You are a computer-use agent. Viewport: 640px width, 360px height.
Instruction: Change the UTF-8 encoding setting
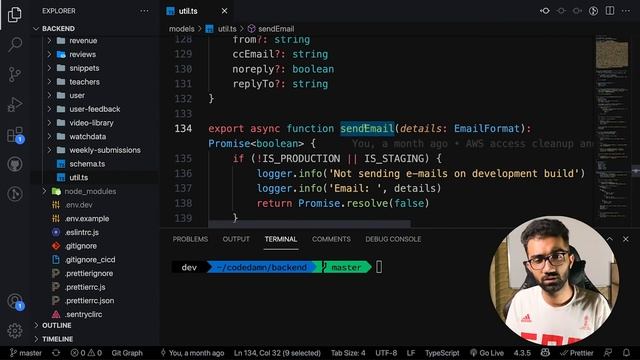tap(386, 353)
